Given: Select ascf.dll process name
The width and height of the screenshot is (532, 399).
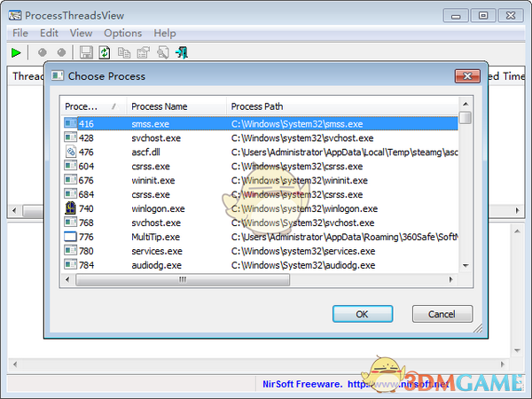Looking at the screenshot, I should click(146, 152).
